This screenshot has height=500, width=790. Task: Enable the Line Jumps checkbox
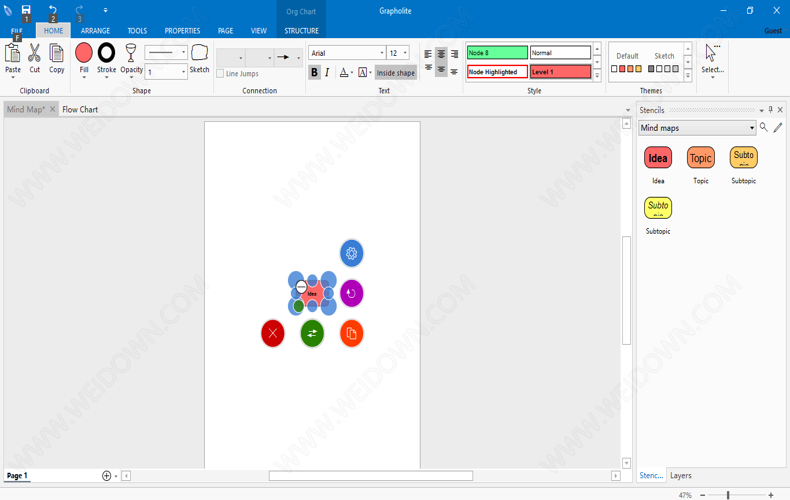pos(221,74)
